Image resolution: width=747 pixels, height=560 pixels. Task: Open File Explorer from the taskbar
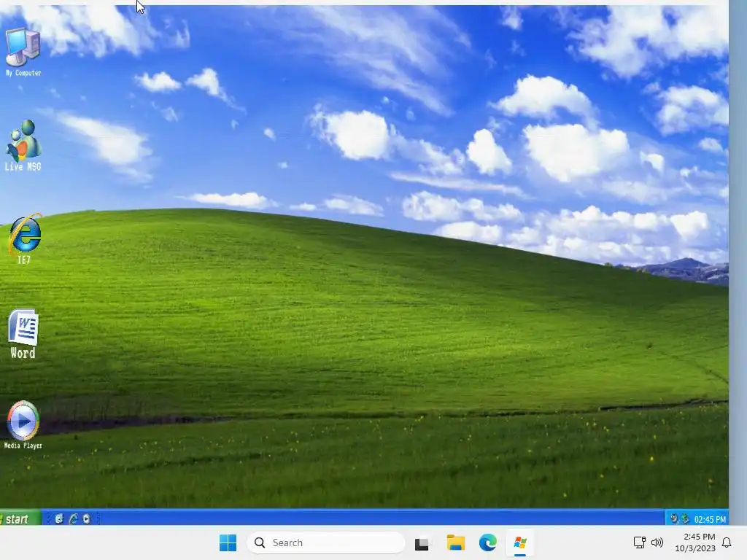[455, 542]
